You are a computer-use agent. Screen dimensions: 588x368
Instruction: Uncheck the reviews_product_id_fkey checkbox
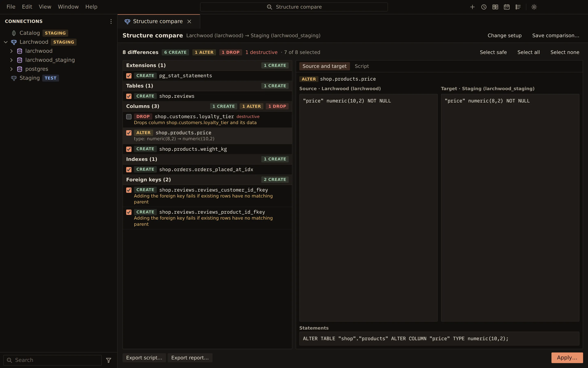click(x=129, y=212)
